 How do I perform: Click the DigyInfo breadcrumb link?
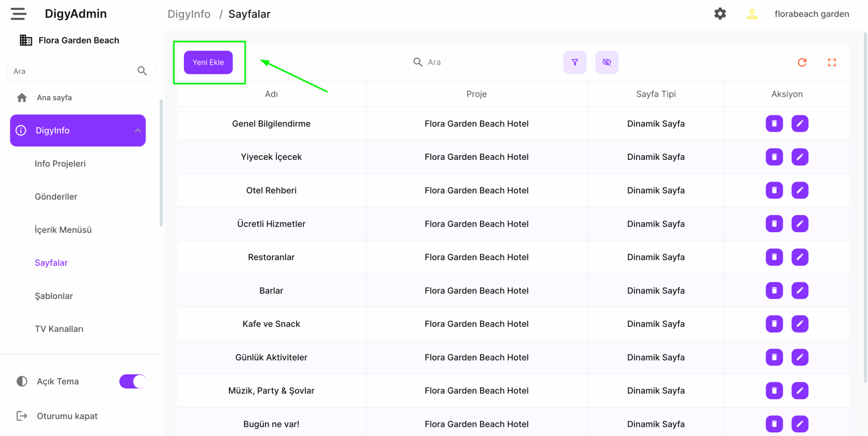pyautogui.click(x=189, y=14)
